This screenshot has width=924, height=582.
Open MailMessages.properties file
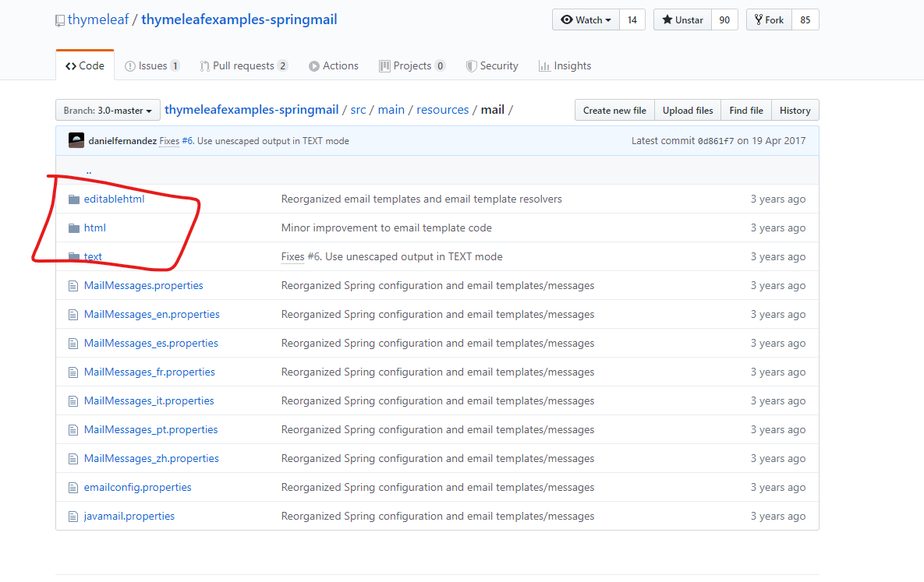pyautogui.click(x=143, y=286)
